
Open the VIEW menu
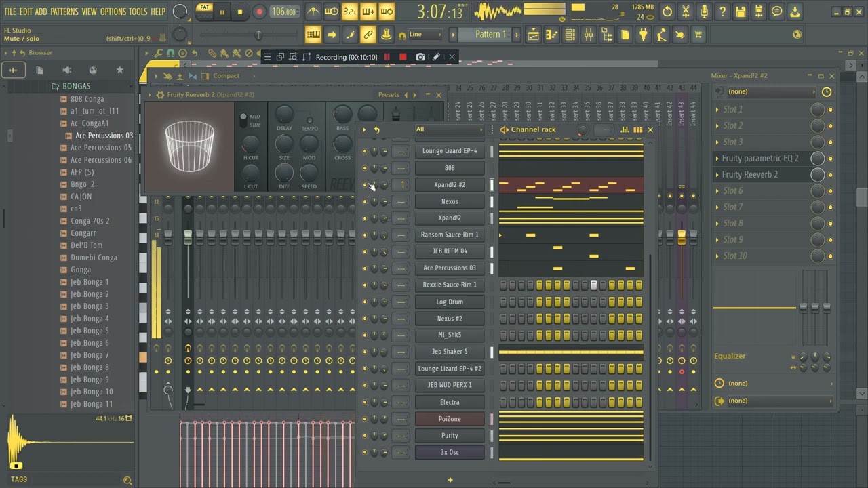(x=89, y=12)
